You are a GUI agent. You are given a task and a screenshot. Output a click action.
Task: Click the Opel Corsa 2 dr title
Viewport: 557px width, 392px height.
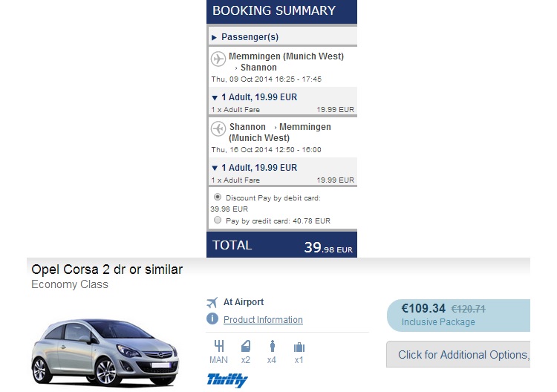coord(107,269)
